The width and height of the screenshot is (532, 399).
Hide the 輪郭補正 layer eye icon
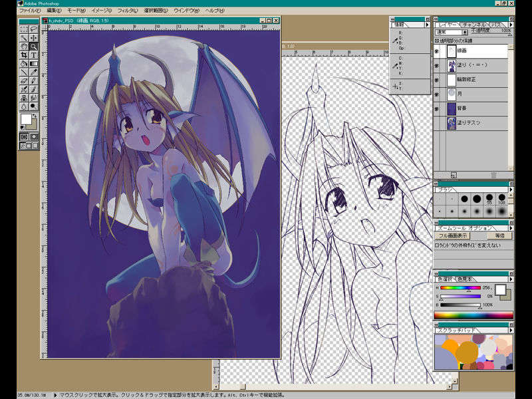click(437, 80)
